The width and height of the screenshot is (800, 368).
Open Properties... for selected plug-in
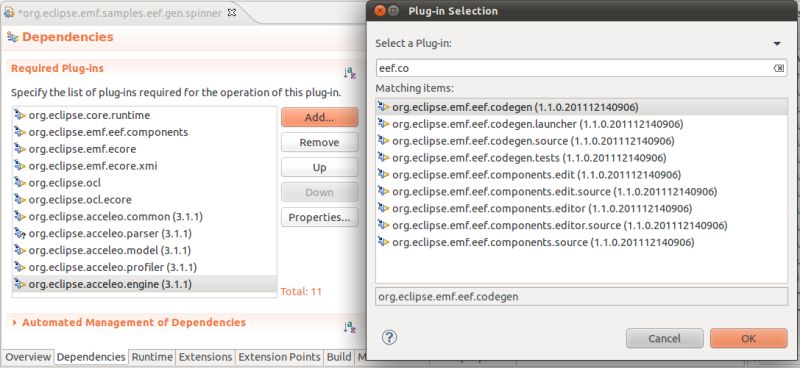(319, 217)
